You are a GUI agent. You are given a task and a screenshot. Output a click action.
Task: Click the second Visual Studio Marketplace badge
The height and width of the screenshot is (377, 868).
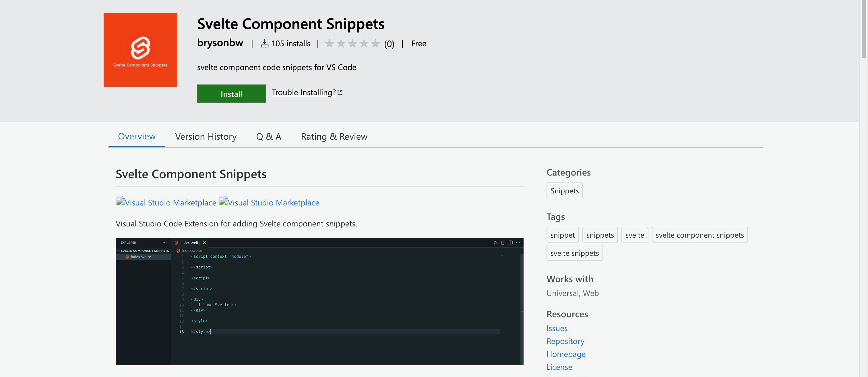269,202
